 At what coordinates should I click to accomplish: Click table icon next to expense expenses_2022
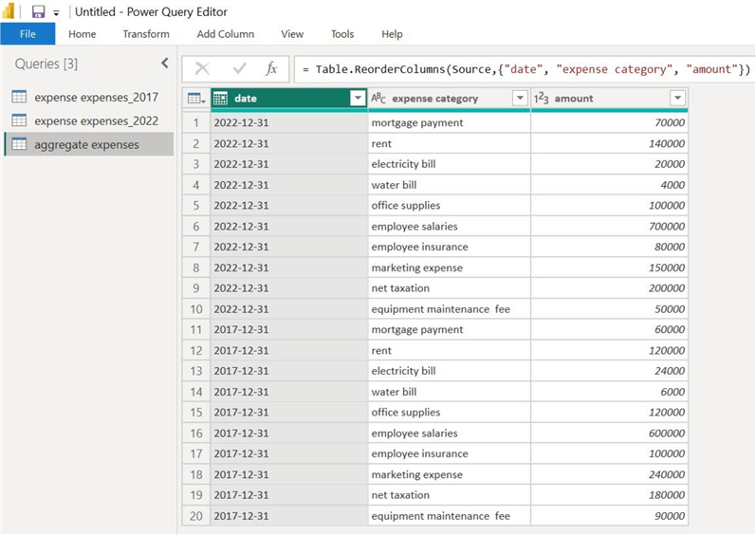(x=19, y=120)
